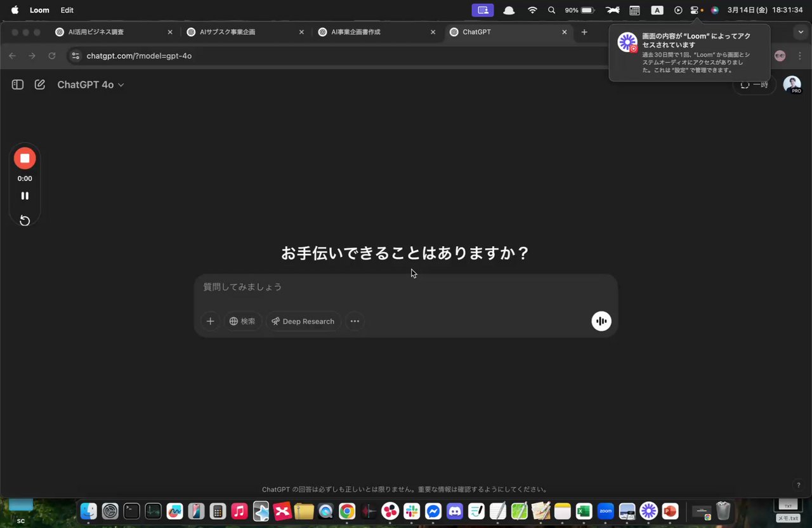Open the Wi-Fi status menu
812x528 pixels.
coord(532,10)
